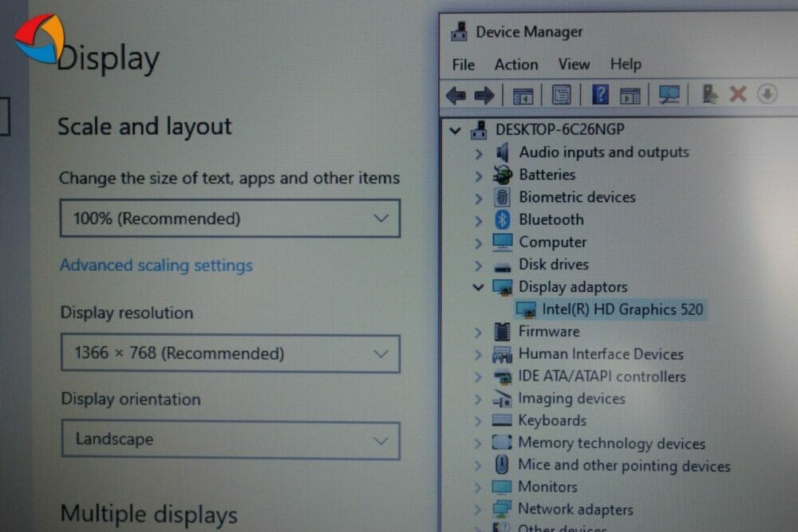The height and width of the screenshot is (532, 798).
Task: Click the Disable device down-arrow toolbar icon
Action: 767,94
